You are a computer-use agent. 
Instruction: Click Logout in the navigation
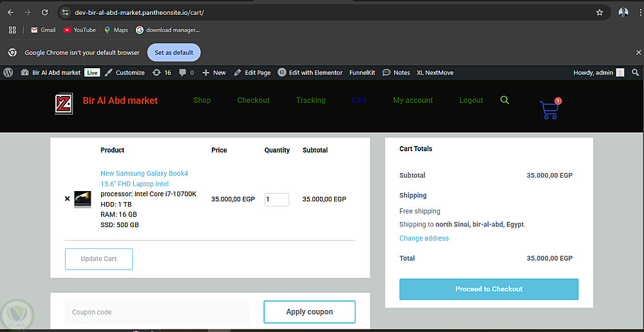click(x=471, y=100)
